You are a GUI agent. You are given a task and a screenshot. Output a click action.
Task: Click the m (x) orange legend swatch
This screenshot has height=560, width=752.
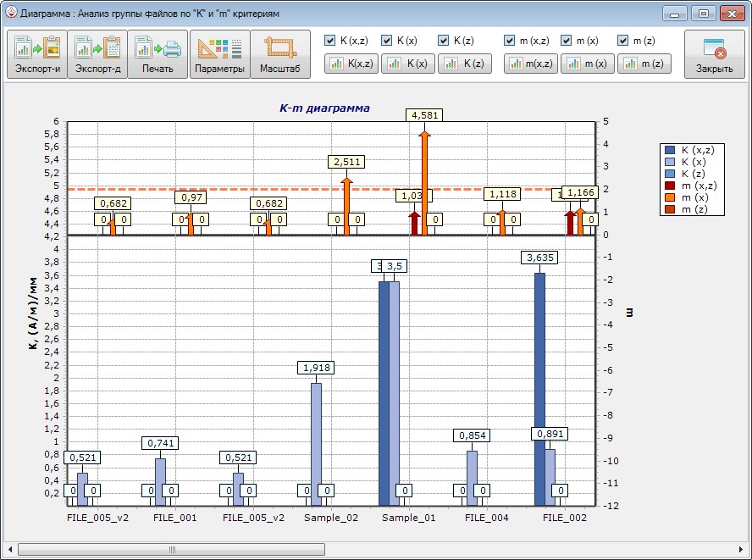(670, 197)
